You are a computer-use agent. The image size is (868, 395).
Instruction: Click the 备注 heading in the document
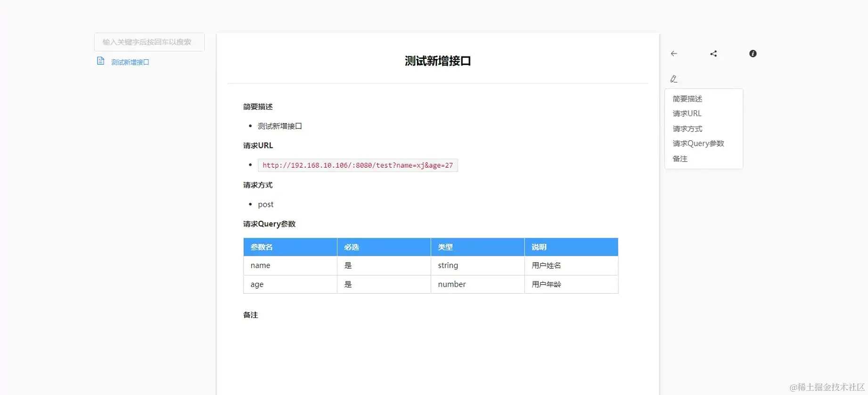coord(250,315)
